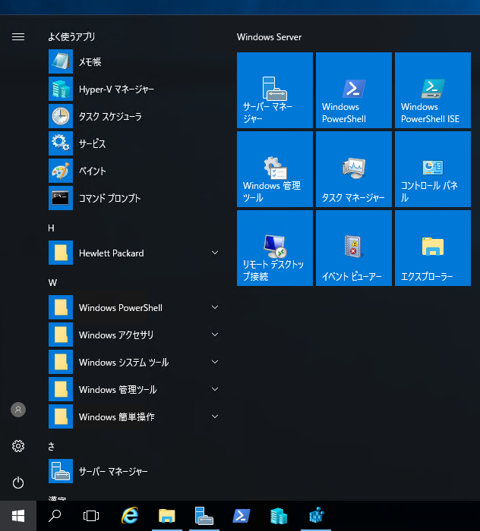This screenshot has height=531, width=480.
Task: Click the サーバー マネージャー tile
Action: coord(275,90)
